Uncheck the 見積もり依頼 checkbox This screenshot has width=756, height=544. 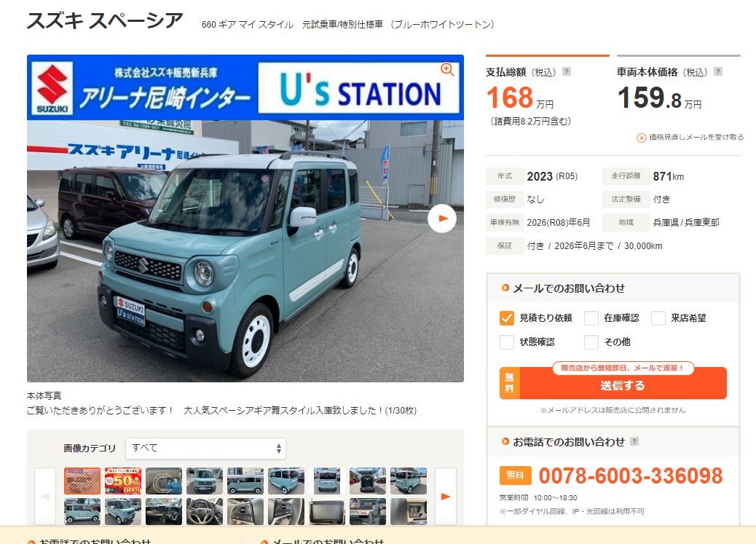tap(507, 318)
